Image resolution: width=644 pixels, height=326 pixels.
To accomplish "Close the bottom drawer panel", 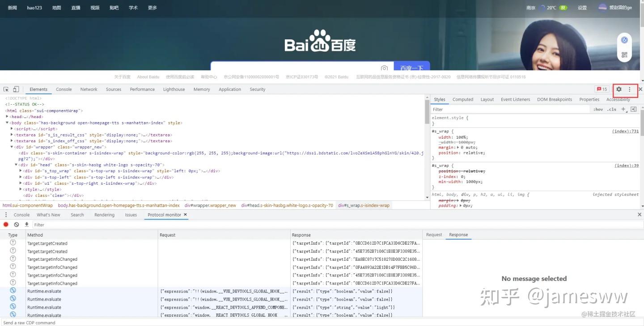I will coord(640,215).
